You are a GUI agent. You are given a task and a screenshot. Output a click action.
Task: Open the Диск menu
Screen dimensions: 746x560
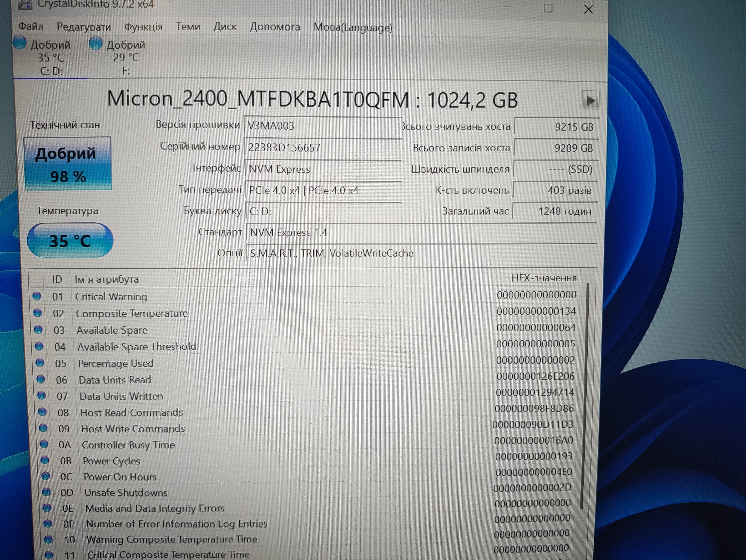(x=225, y=27)
